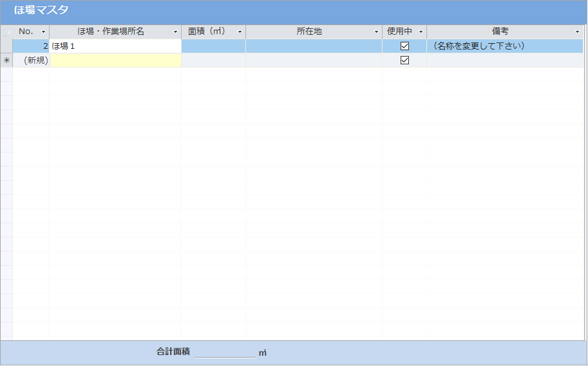Open the ほ場・作業場所名 column dropdown arrow
588x366 pixels.
pyautogui.click(x=175, y=32)
